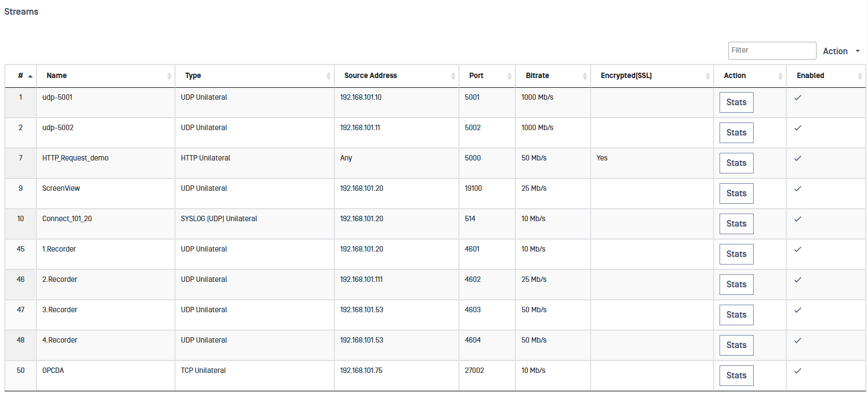The image size is (868, 393).
Task: Toggle enabled checkmark for OPCDA stream
Action: click(798, 371)
